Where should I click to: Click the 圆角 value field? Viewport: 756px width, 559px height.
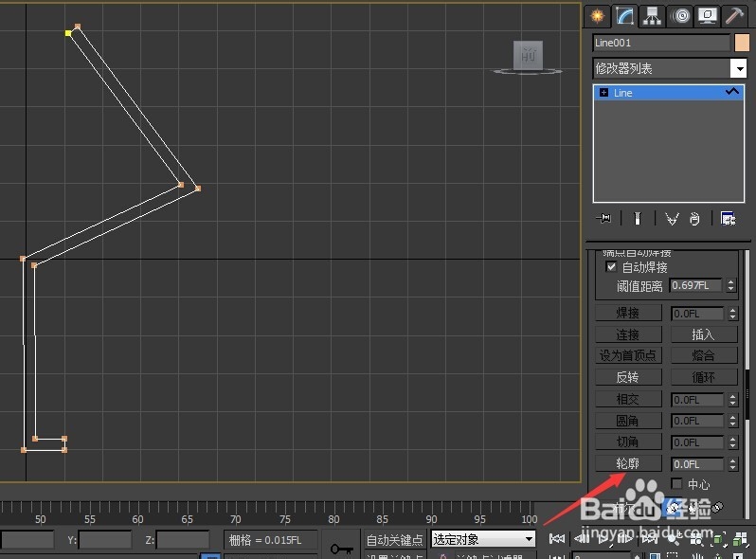click(697, 421)
